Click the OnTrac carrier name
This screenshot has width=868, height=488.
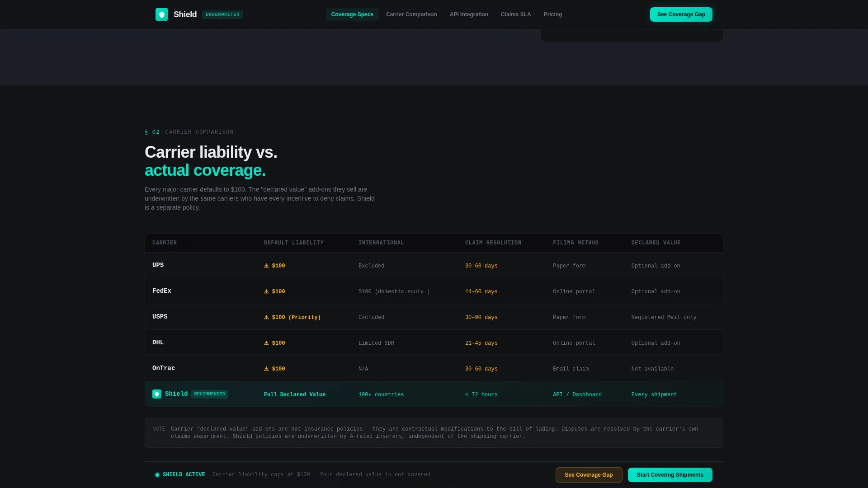tap(164, 368)
